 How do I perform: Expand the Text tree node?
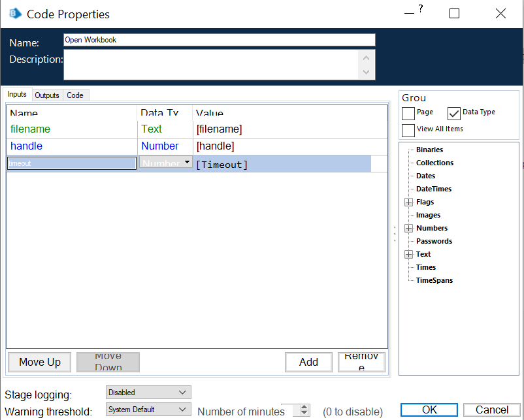(x=409, y=255)
